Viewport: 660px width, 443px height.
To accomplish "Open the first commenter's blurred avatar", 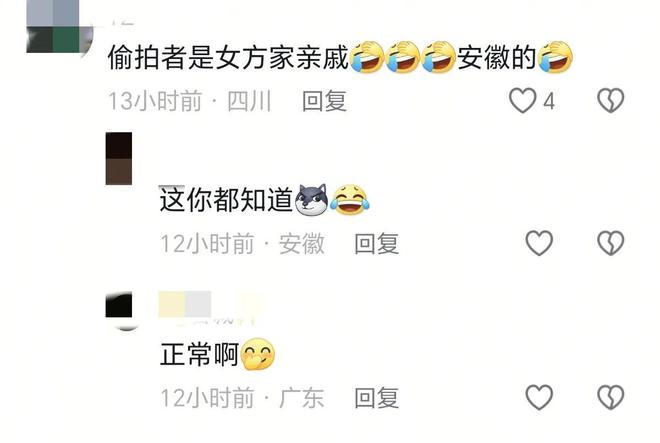I will click(x=59, y=26).
